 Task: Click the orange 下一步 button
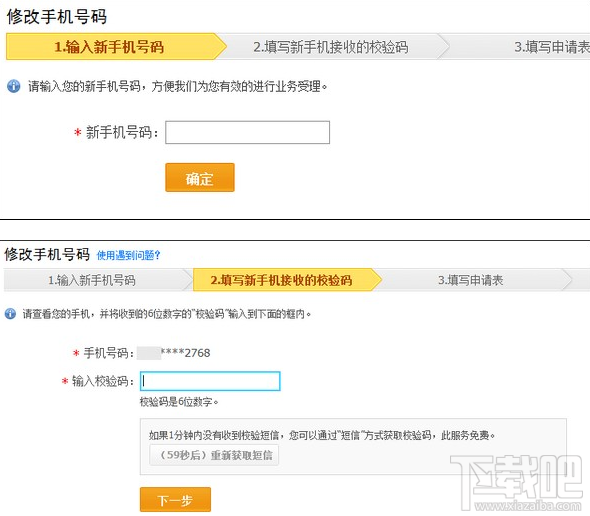(175, 500)
